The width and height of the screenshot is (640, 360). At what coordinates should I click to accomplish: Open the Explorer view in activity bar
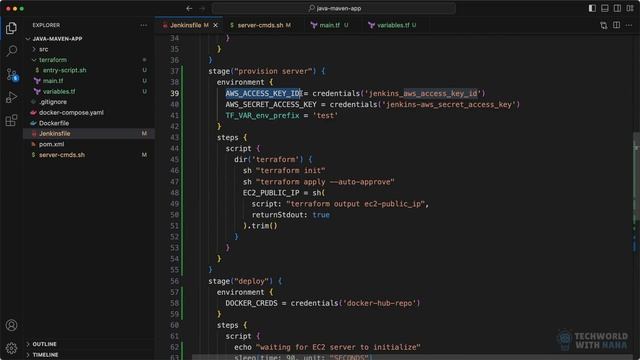click(x=11, y=28)
